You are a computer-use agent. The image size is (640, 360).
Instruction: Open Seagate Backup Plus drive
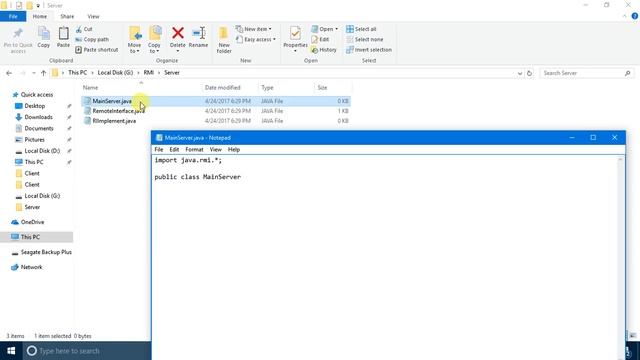pos(46,252)
